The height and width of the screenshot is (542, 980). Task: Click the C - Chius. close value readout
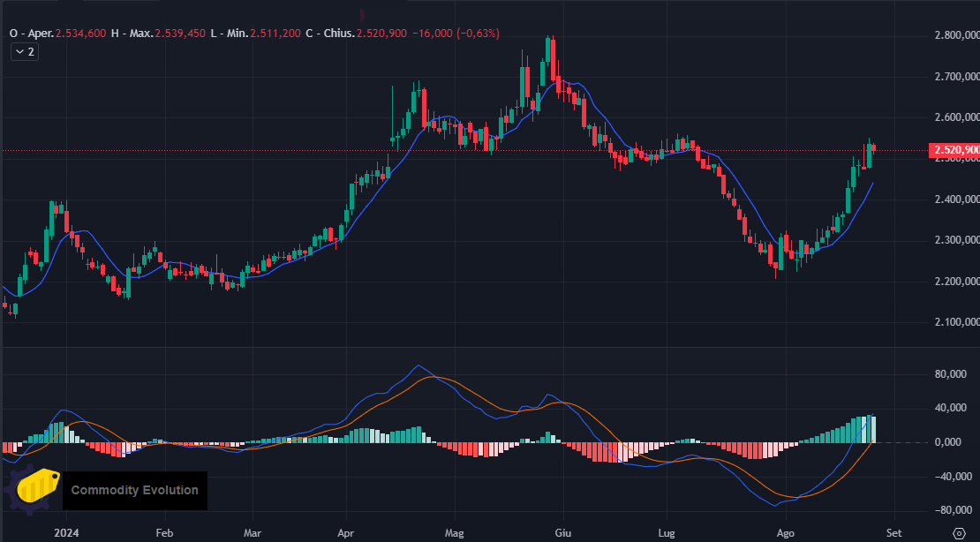(382, 34)
